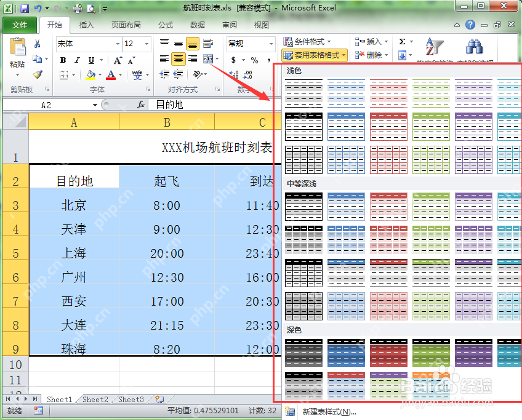This screenshot has height=420, width=522.
Task: Increase the cell indent
Action: [179, 74]
